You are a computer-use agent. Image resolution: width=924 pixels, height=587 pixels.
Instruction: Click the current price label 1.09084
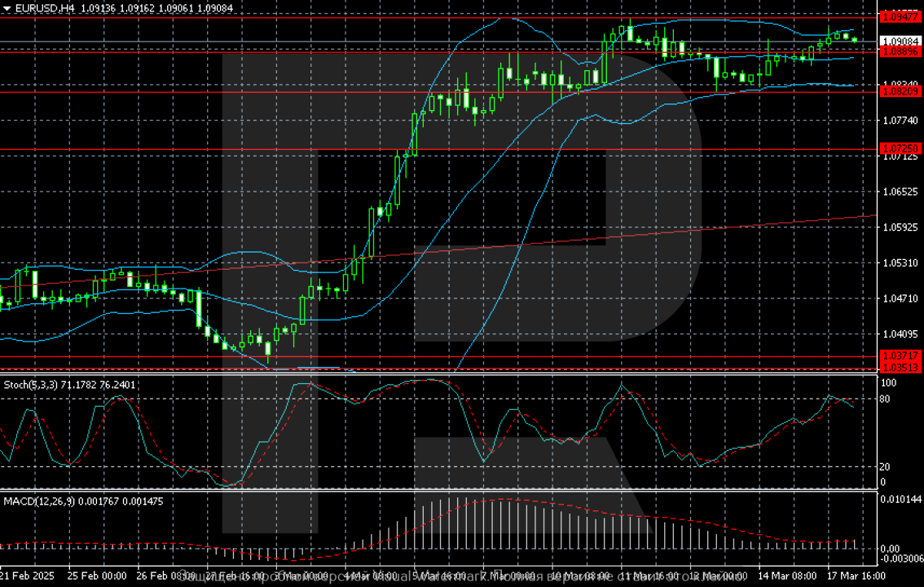coord(900,41)
